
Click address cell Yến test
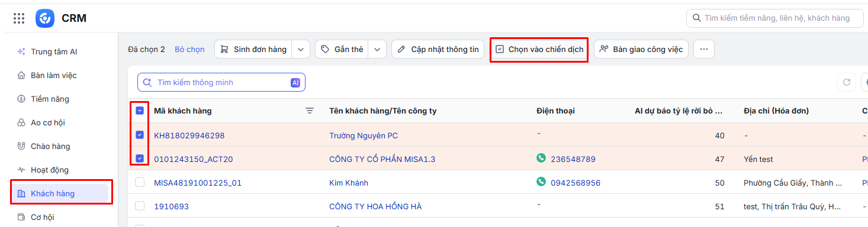click(758, 159)
